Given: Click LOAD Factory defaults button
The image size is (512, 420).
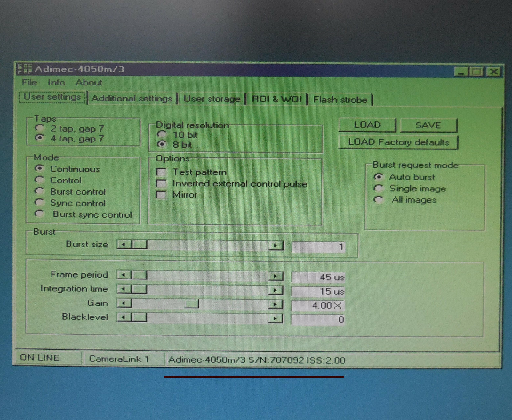Looking at the screenshot, I should [398, 142].
